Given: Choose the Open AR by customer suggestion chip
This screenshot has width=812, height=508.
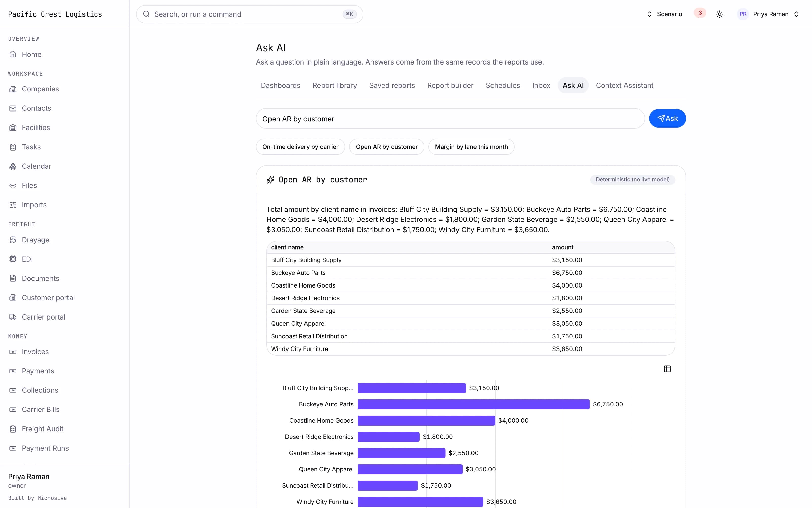Looking at the screenshot, I should click(x=386, y=147).
